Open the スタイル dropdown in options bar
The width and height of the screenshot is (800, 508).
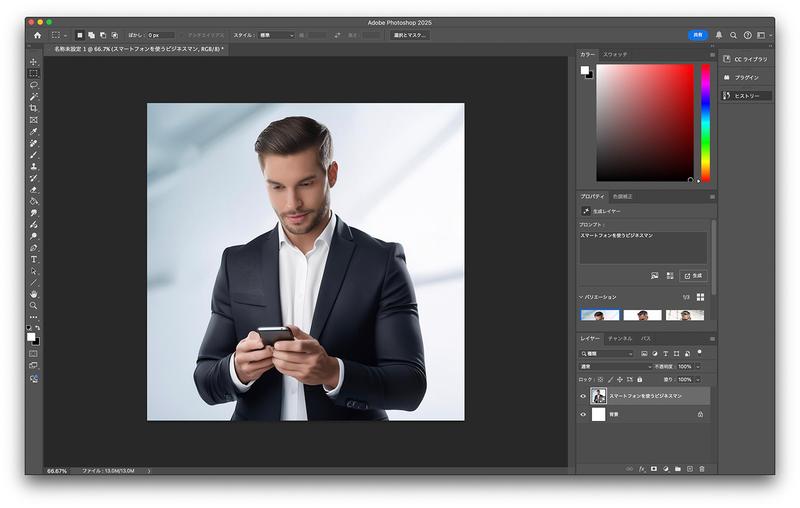277,35
